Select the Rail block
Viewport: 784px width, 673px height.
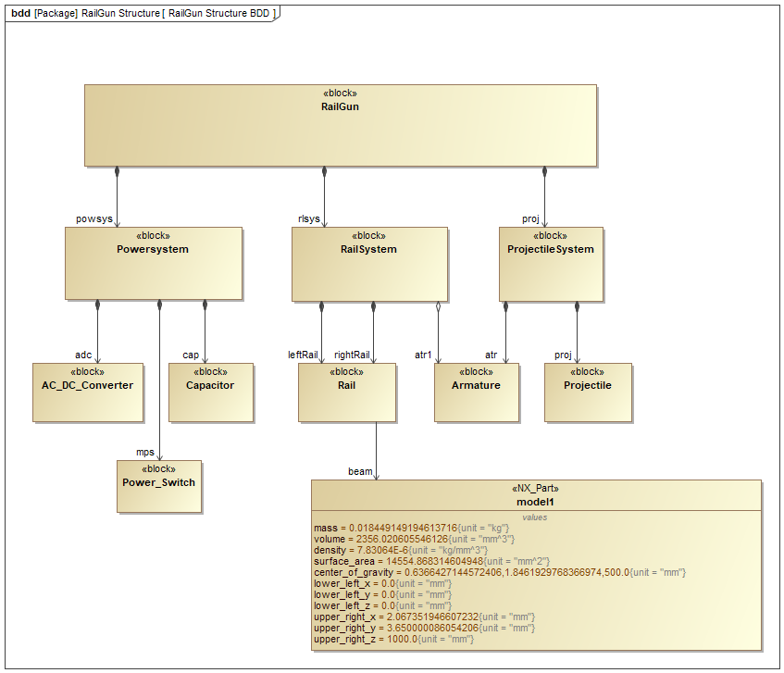click(347, 393)
